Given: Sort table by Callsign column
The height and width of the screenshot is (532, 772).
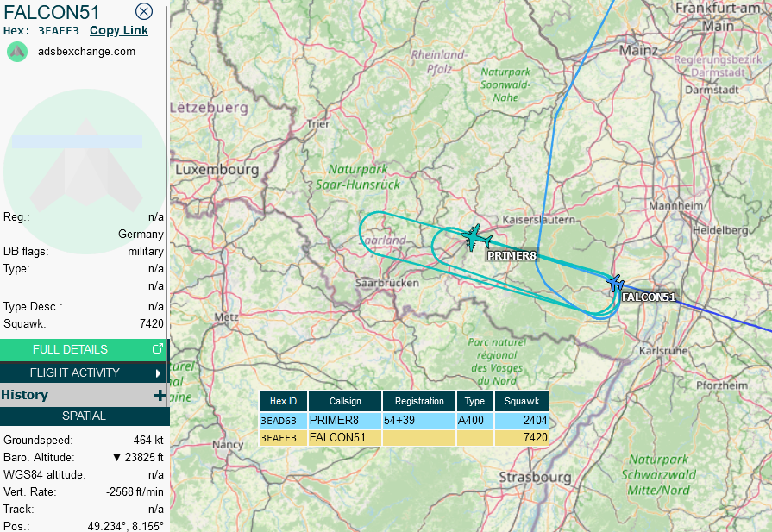Looking at the screenshot, I should 345,401.
